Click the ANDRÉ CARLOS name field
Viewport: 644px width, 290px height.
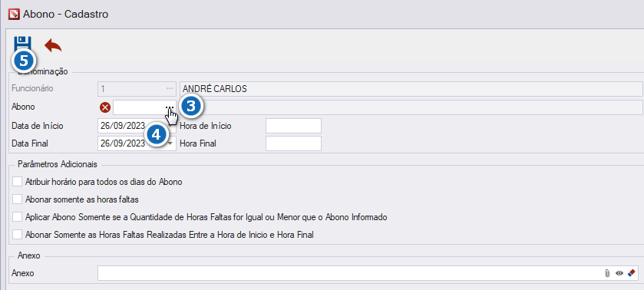pos(411,89)
